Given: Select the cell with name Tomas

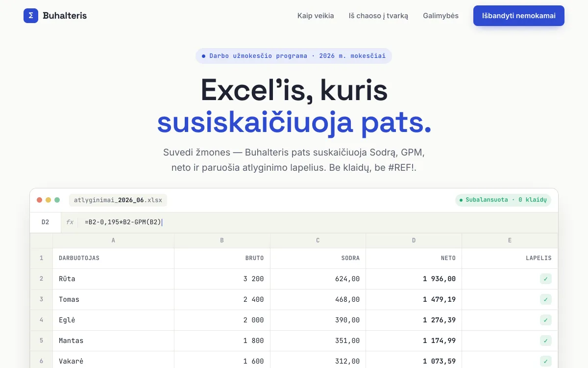Looking at the screenshot, I should 113,299.
